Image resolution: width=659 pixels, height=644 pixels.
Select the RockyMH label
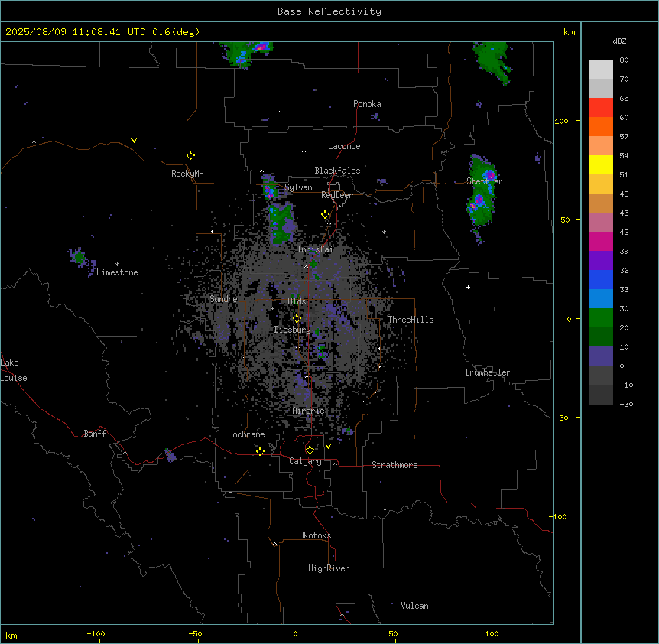coord(187,174)
